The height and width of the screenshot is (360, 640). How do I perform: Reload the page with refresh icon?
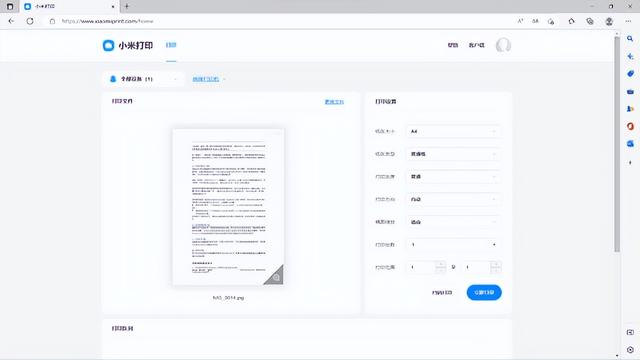(x=30, y=21)
